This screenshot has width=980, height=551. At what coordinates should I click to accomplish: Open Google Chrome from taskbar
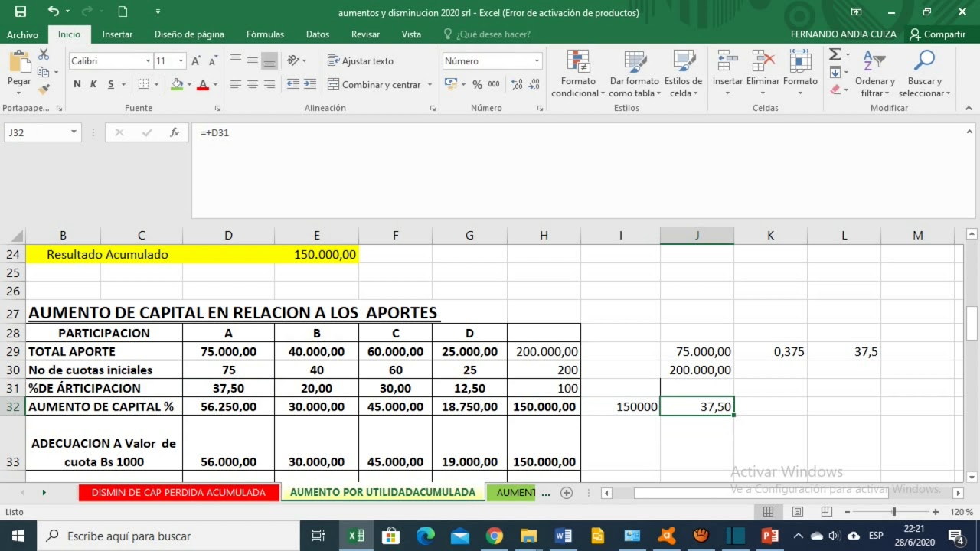coord(494,536)
